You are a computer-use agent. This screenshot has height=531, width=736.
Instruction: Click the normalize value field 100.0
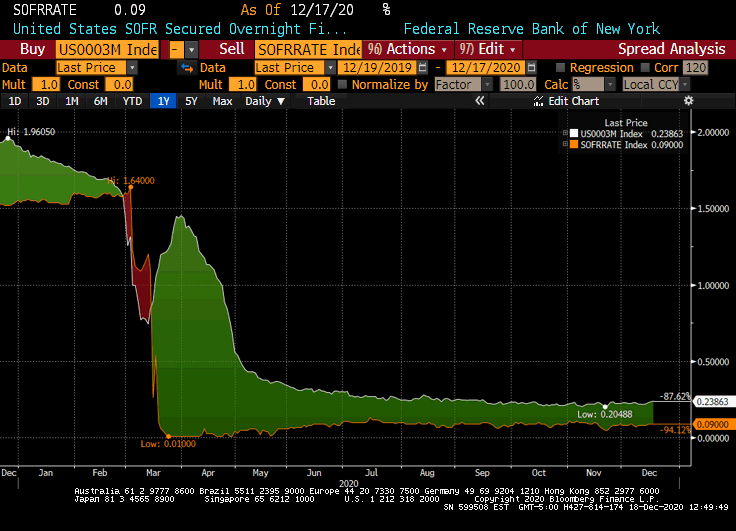(x=518, y=85)
